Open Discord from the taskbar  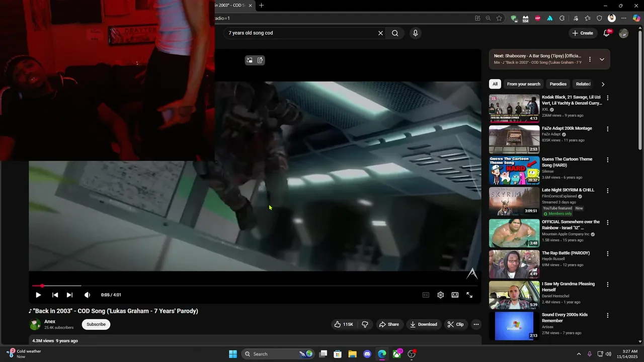tap(367, 354)
